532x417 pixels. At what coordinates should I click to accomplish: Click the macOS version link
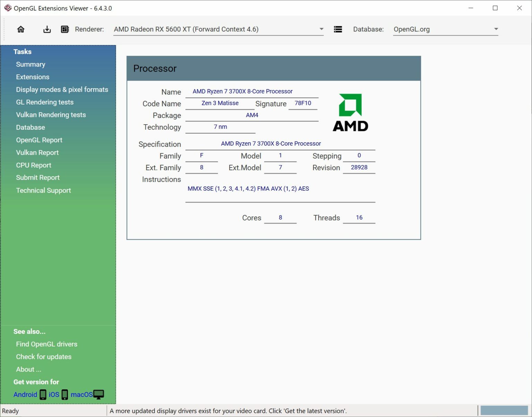(82, 395)
